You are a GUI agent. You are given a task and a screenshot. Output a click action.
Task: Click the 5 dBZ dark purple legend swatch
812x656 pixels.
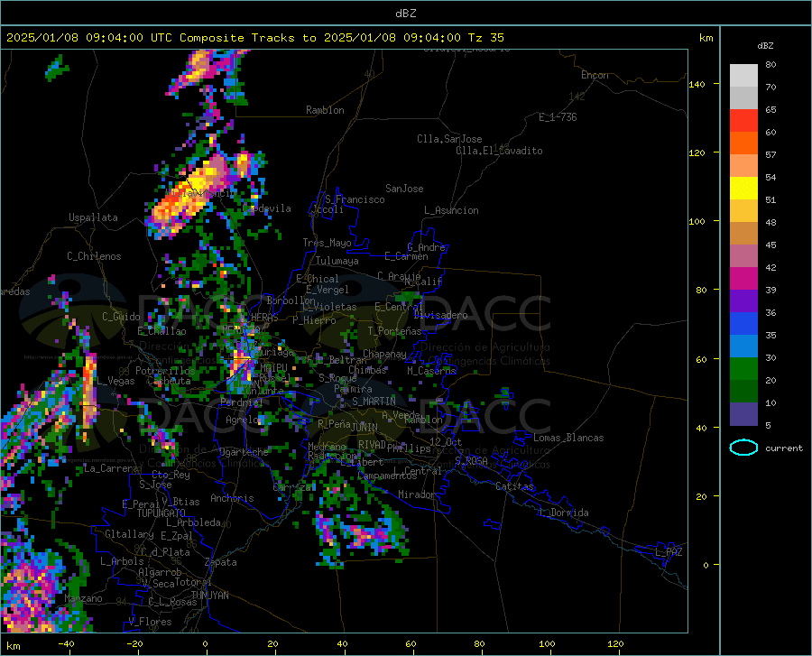click(x=743, y=414)
